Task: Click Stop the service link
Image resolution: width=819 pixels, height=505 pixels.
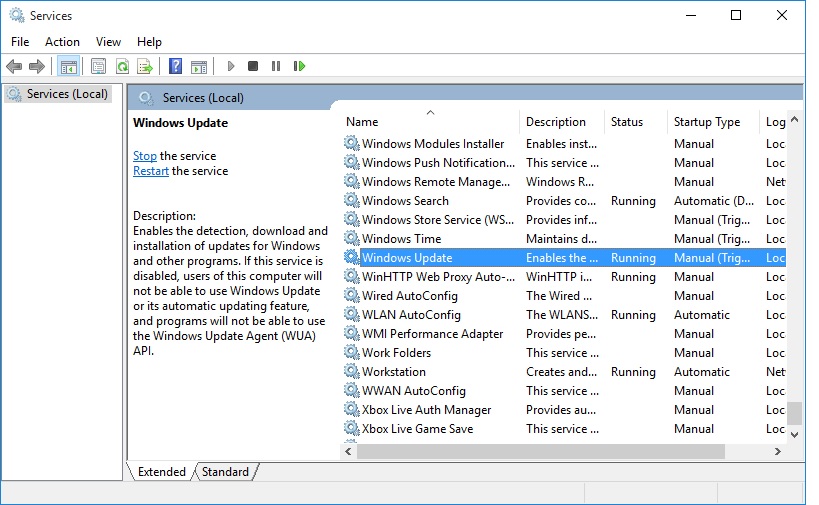Action: (x=145, y=156)
